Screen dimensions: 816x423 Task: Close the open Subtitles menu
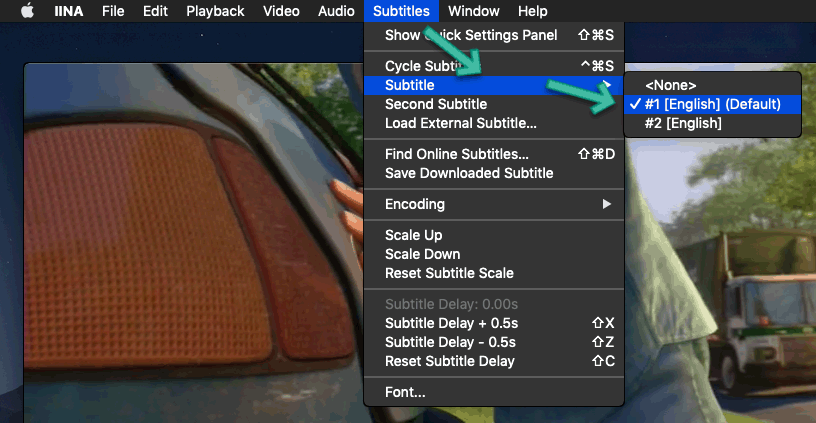tap(401, 11)
